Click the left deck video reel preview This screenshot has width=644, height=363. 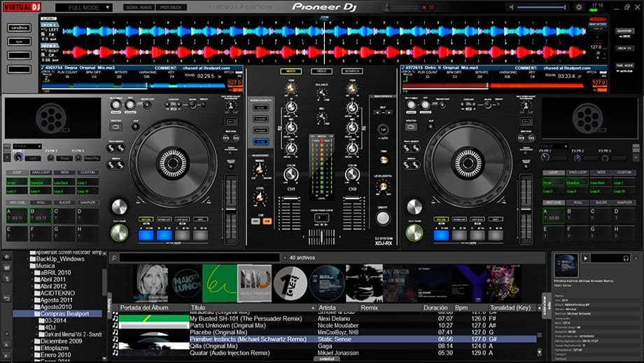[52, 118]
